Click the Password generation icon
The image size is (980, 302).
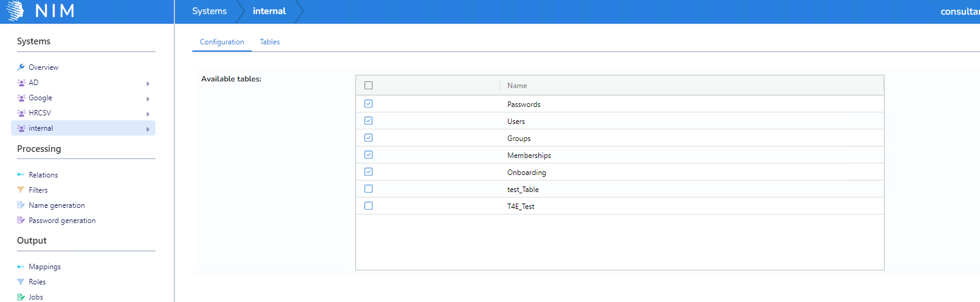pyautogui.click(x=21, y=221)
